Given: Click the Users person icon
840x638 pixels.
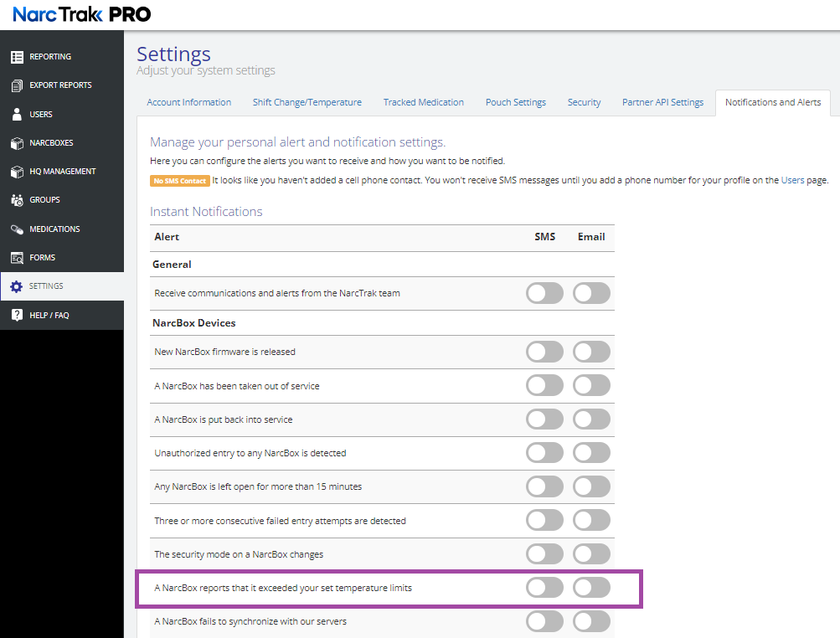Looking at the screenshot, I should tap(17, 114).
